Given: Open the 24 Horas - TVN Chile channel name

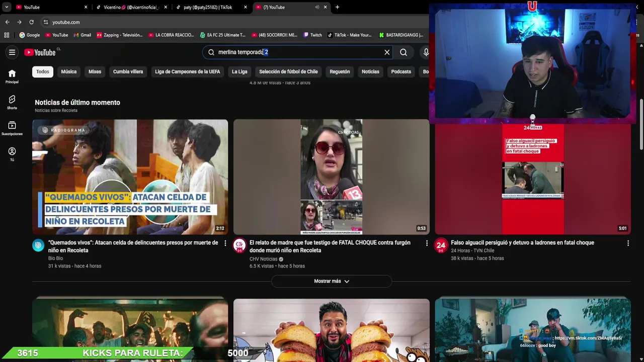Looking at the screenshot, I should click(x=472, y=250).
